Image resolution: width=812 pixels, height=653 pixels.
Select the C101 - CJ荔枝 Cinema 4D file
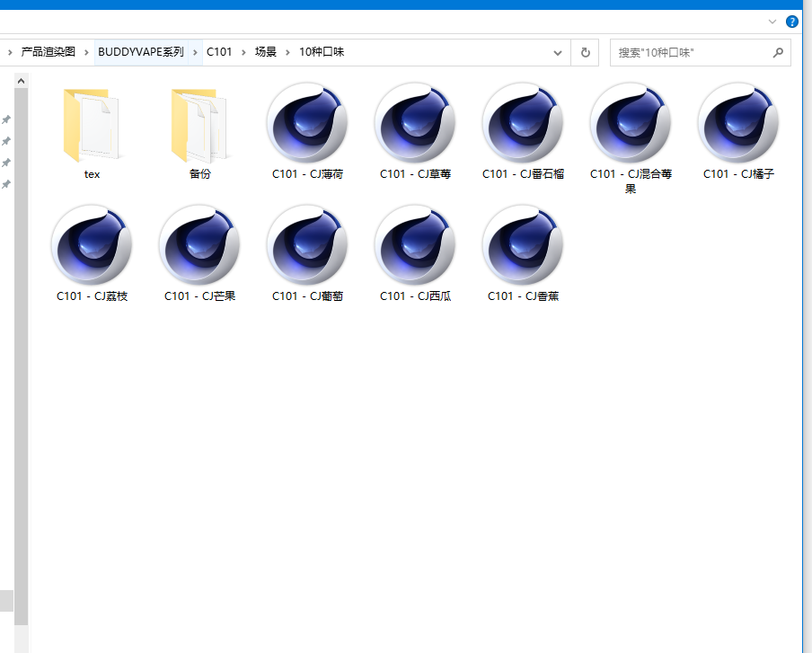(93, 245)
